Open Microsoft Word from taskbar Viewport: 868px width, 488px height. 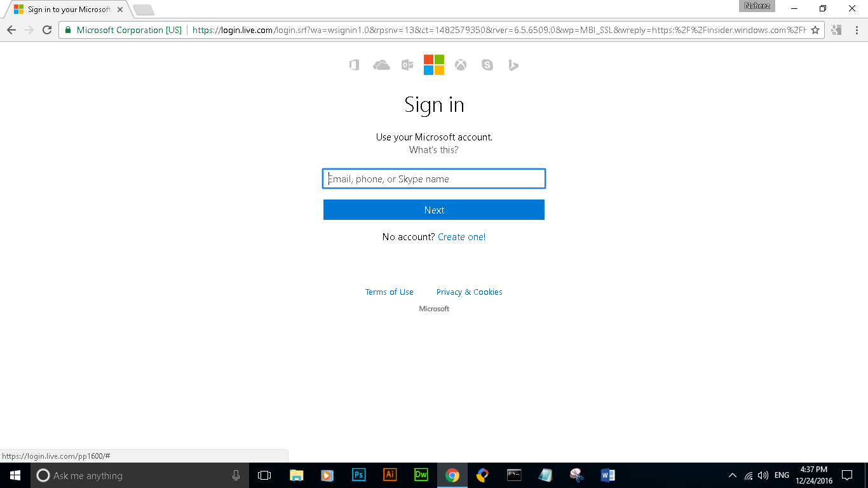[x=607, y=475]
